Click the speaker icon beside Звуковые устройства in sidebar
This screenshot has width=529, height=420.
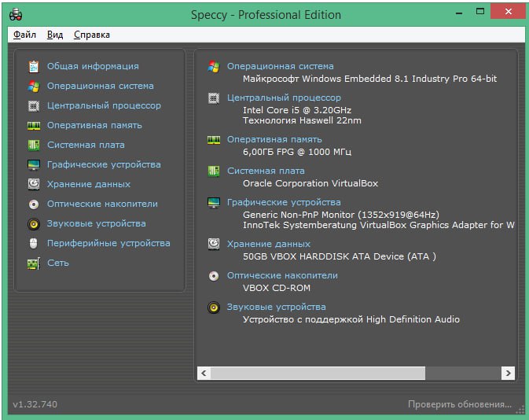pos(34,223)
